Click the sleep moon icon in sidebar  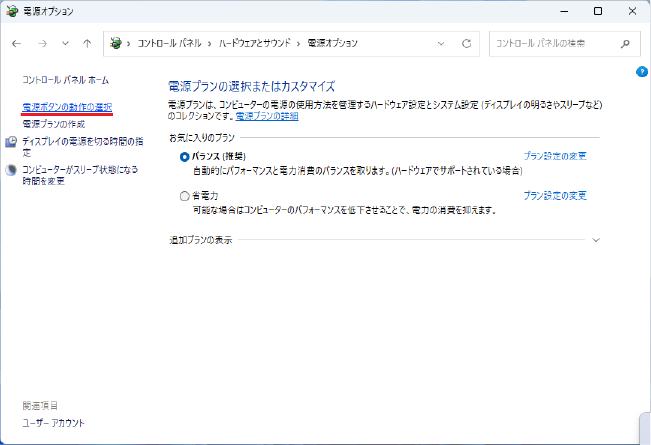[11, 170]
